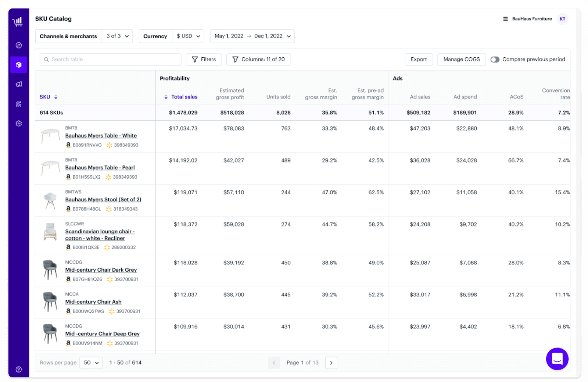Click the Scandinavian lounge chair thumbnail
The image size is (588, 382).
click(50, 232)
